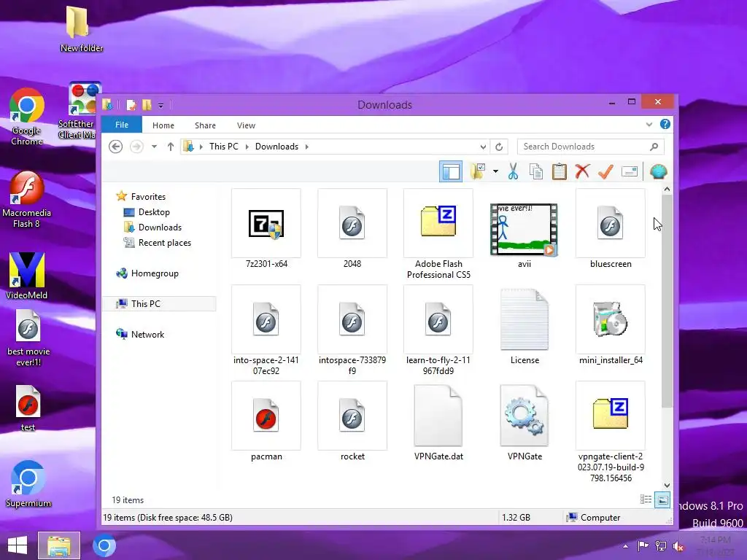The height and width of the screenshot is (560, 747).
Task: Select the pacman flash file
Action: (x=266, y=421)
